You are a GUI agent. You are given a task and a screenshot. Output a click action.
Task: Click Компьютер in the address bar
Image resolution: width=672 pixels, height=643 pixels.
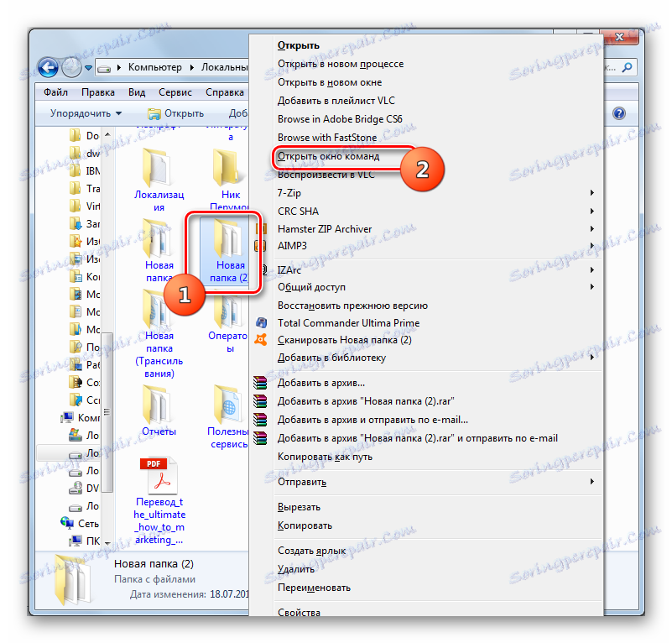tap(154, 67)
